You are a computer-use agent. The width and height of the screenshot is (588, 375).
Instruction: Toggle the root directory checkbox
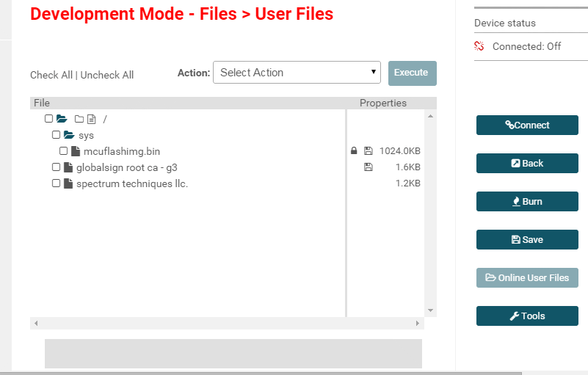click(48, 119)
